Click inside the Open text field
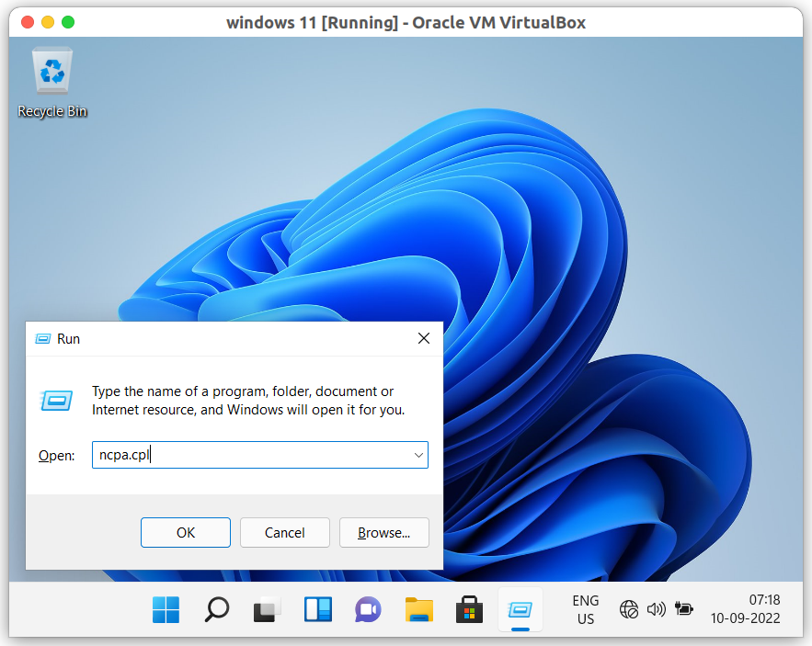Screen dimensions: 812x646 point(248,455)
